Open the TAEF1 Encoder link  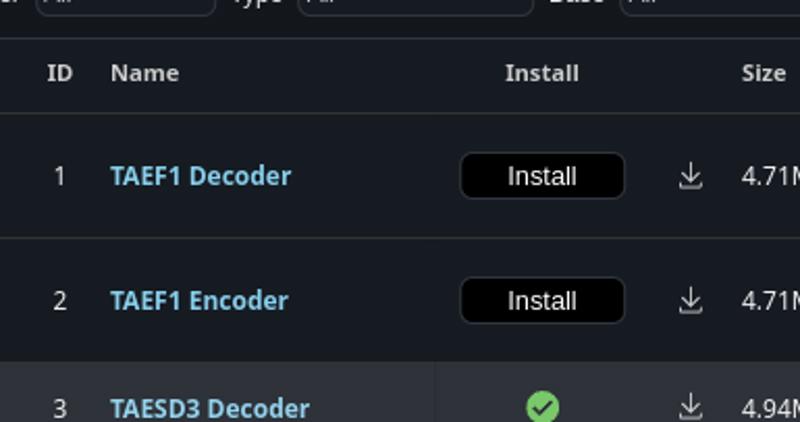[199, 301]
